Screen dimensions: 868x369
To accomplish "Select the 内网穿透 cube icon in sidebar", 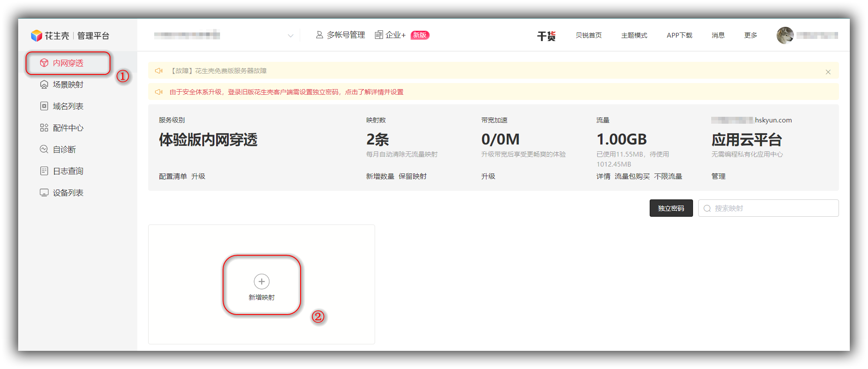I will pyautogui.click(x=44, y=63).
